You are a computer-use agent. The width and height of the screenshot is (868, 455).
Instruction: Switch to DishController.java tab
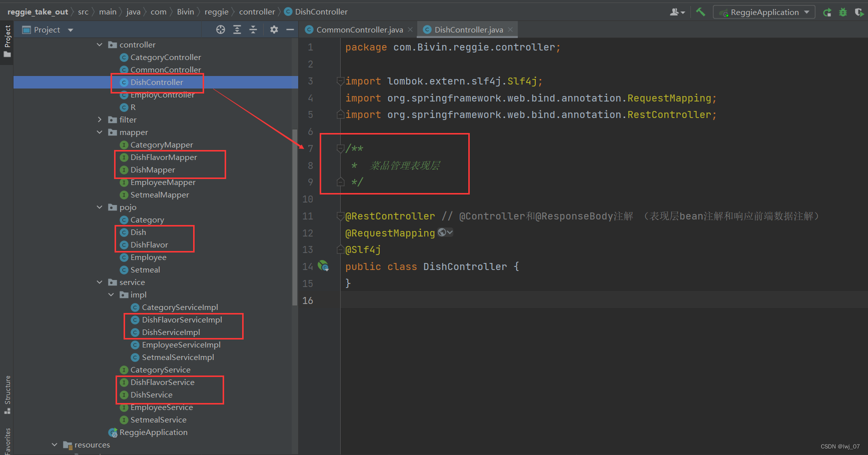tap(468, 29)
